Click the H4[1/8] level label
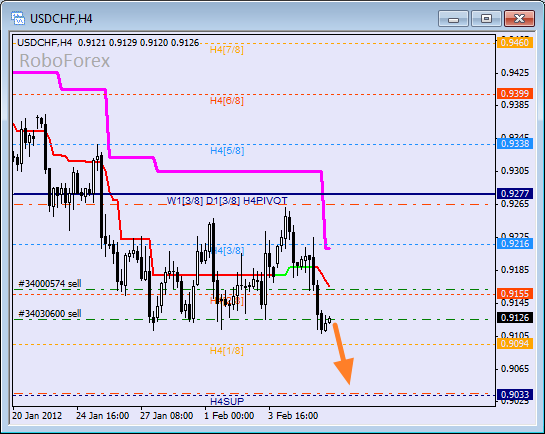This screenshot has width=545, height=434. pos(227,351)
